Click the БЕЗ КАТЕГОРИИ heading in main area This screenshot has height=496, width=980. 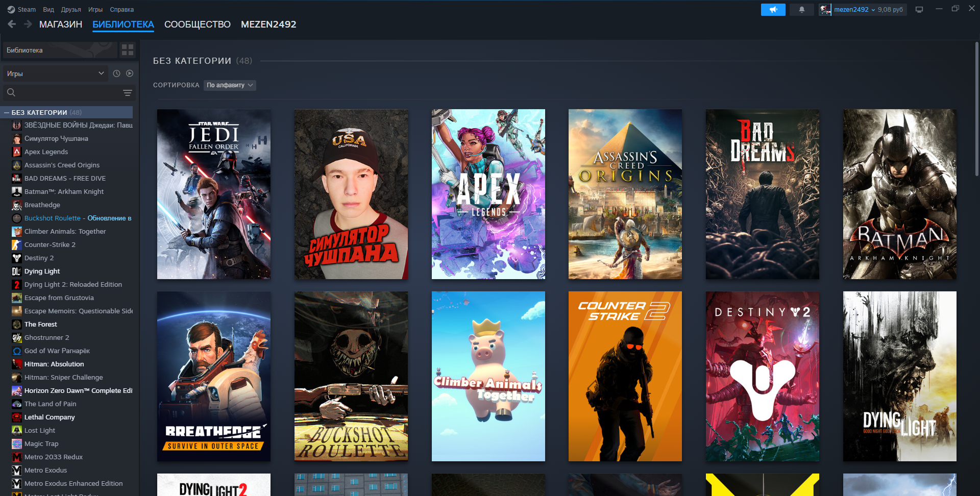192,61
